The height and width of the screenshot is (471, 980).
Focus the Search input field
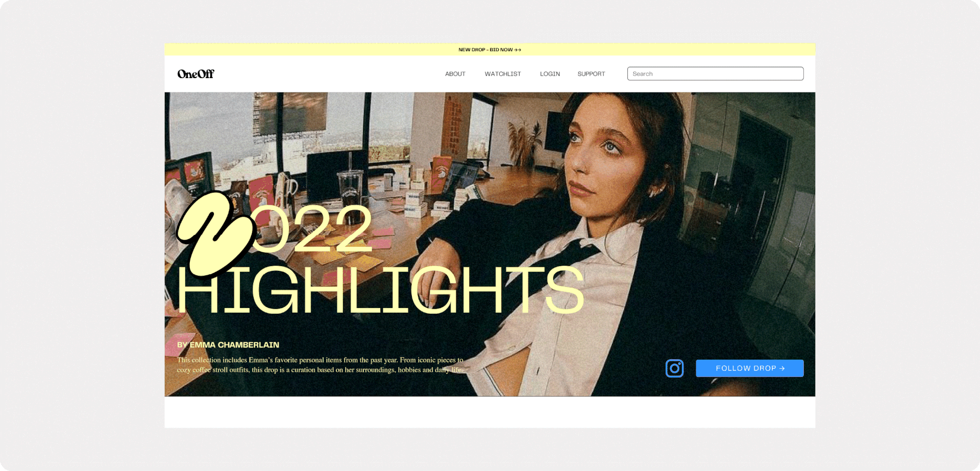[x=715, y=74]
